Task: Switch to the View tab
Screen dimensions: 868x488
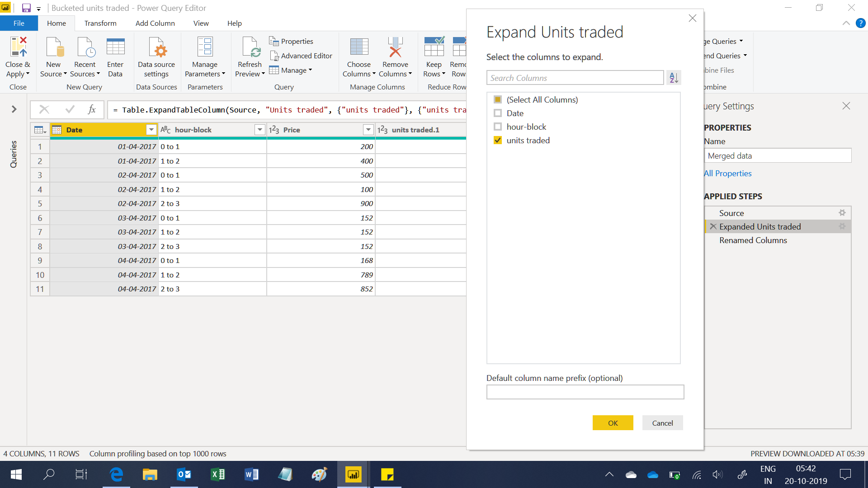Action: click(x=201, y=23)
